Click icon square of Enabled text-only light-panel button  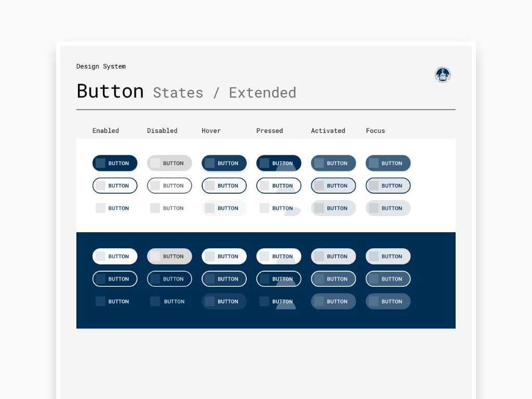pyautogui.click(x=100, y=208)
